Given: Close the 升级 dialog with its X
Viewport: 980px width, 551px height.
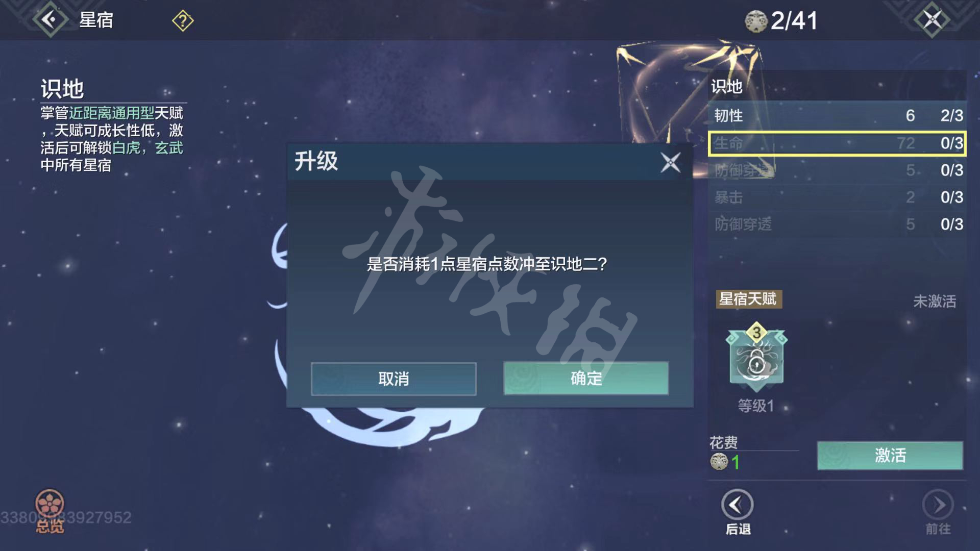Looking at the screenshot, I should coord(670,162).
